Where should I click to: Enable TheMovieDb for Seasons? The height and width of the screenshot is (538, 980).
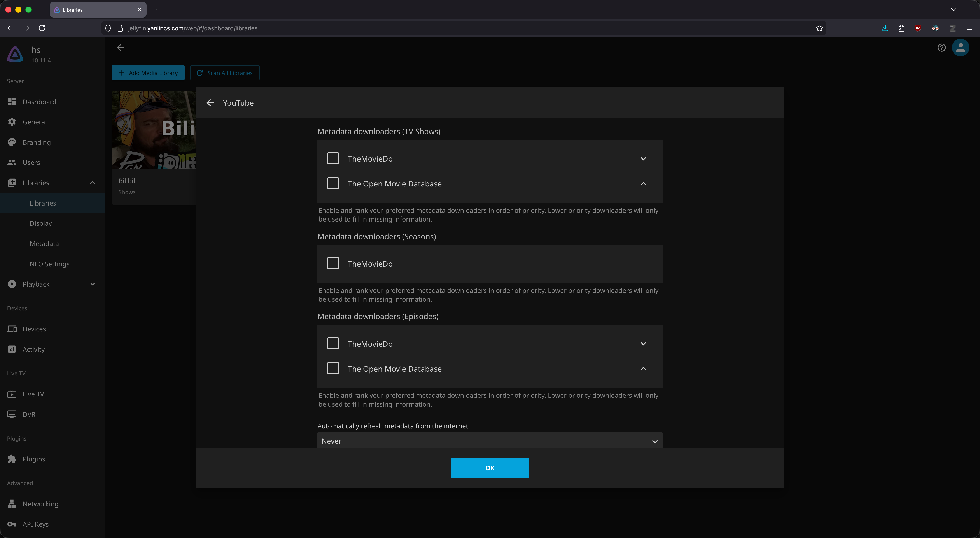[333, 264]
